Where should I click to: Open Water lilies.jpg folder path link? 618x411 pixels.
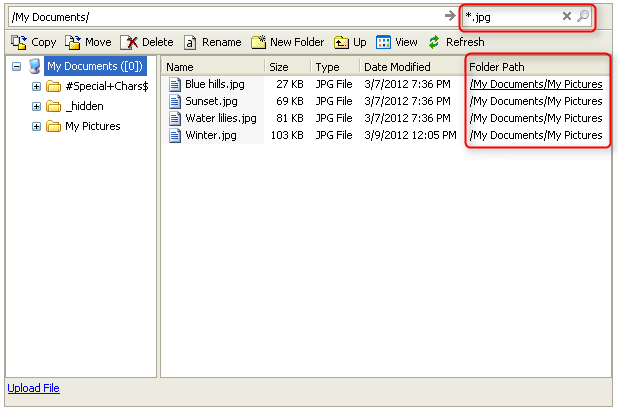click(536, 118)
